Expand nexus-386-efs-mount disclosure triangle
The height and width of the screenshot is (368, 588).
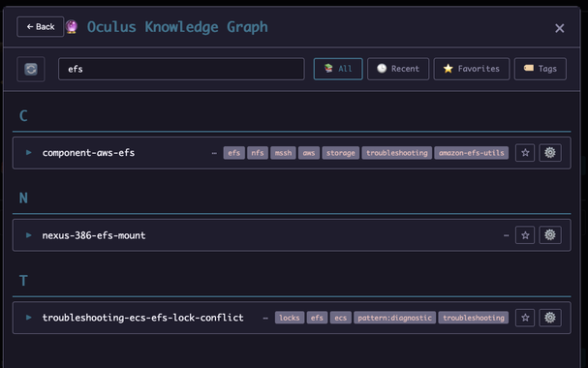click(28, 235)
